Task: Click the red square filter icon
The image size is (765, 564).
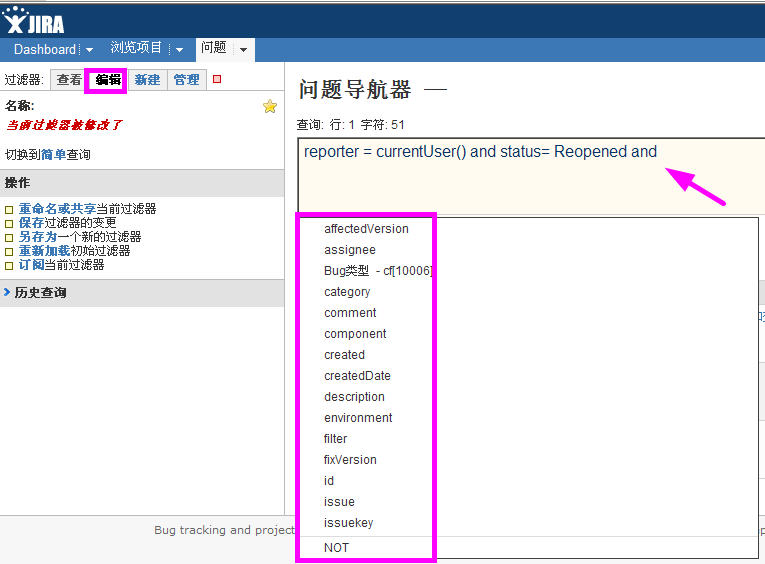Action: point(217,79)
